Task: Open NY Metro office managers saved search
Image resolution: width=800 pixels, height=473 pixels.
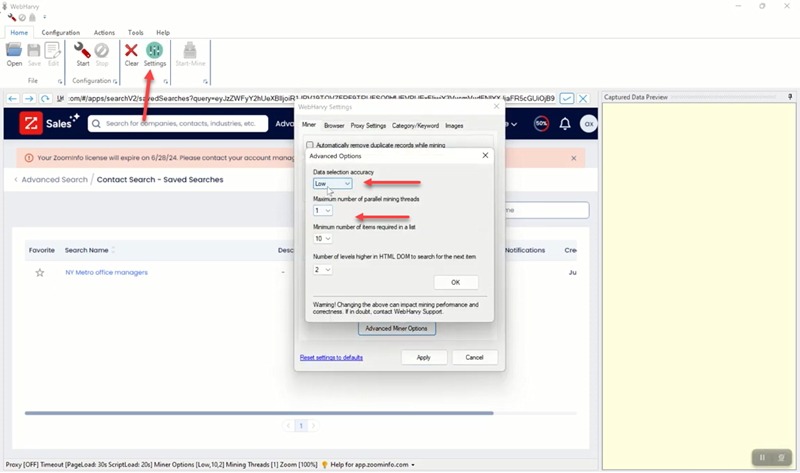Action: point(106,272)
